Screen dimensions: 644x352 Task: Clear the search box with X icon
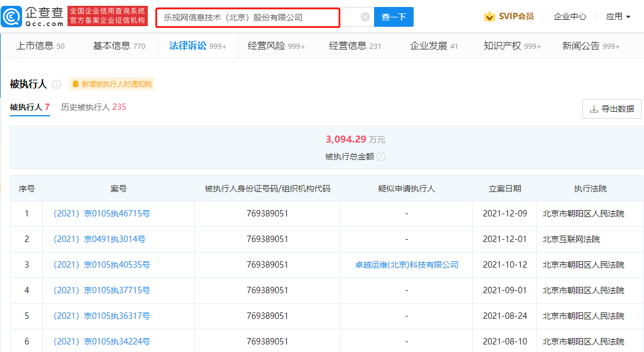[365, 17]
